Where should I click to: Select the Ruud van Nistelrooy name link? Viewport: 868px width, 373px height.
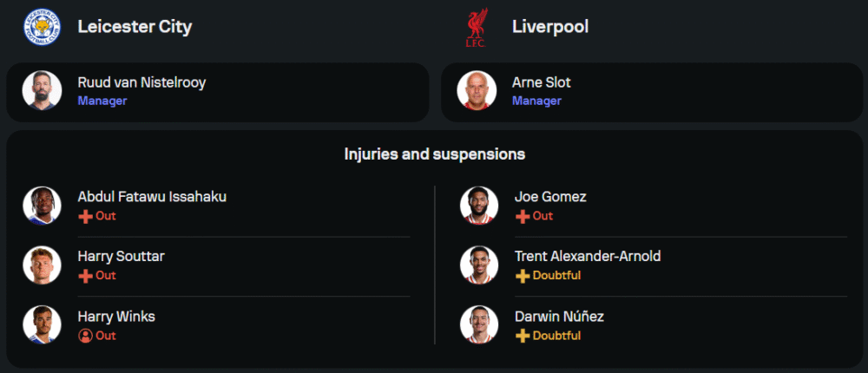[x=141, y=83]
